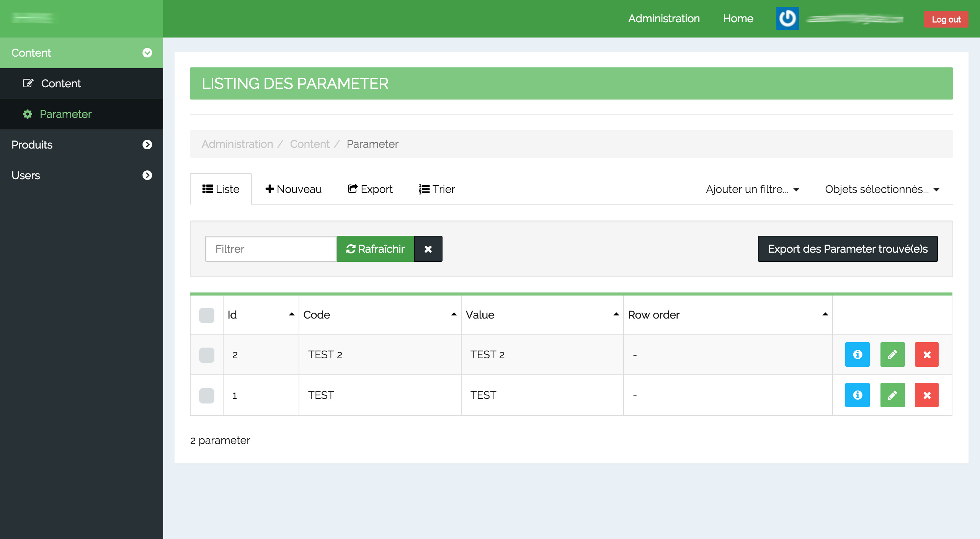Click the blue user avatar icon
Screen dimensions: 980x539
coord(787,18)
